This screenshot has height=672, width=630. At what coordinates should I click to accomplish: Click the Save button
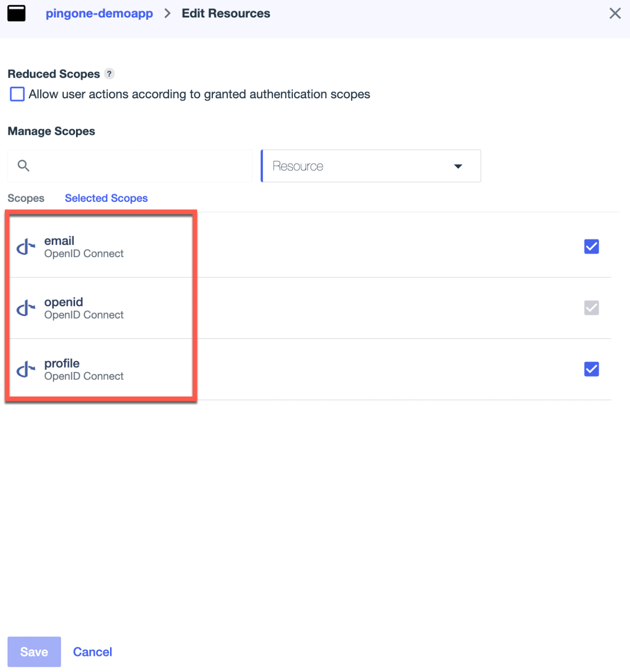point(34,652)
